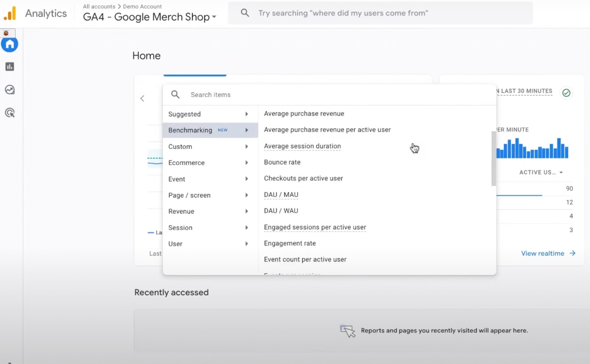
Task: Click the magnifier icon beside Search items
Action: coord(176,94)
